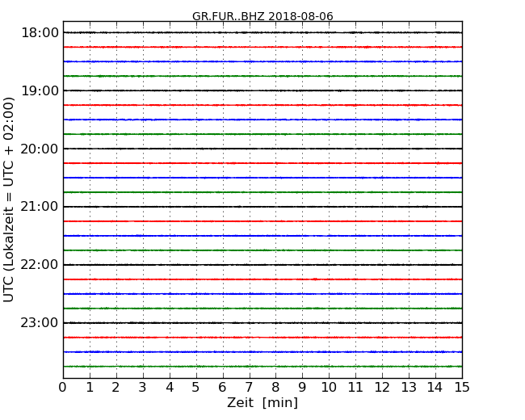Screen dimensions: 525x420
Task: Click x-axis tick label 0 minutes
Action: [63, 387]
